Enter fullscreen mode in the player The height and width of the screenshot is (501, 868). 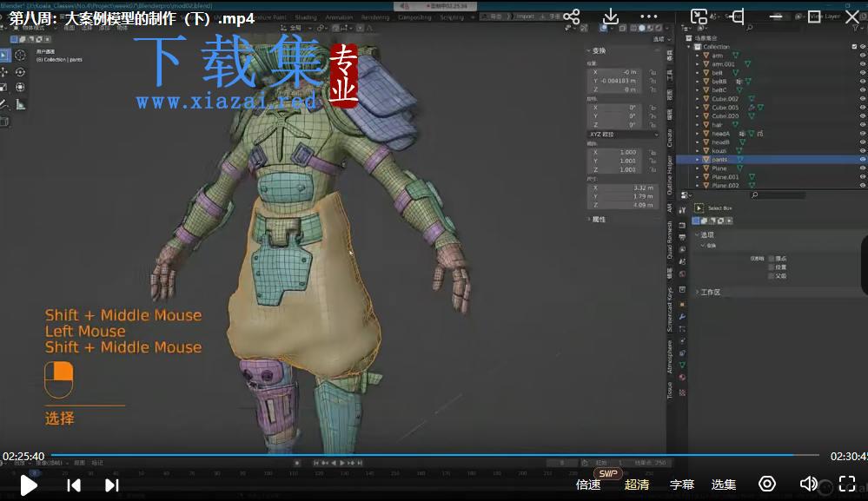pos(847,485)
